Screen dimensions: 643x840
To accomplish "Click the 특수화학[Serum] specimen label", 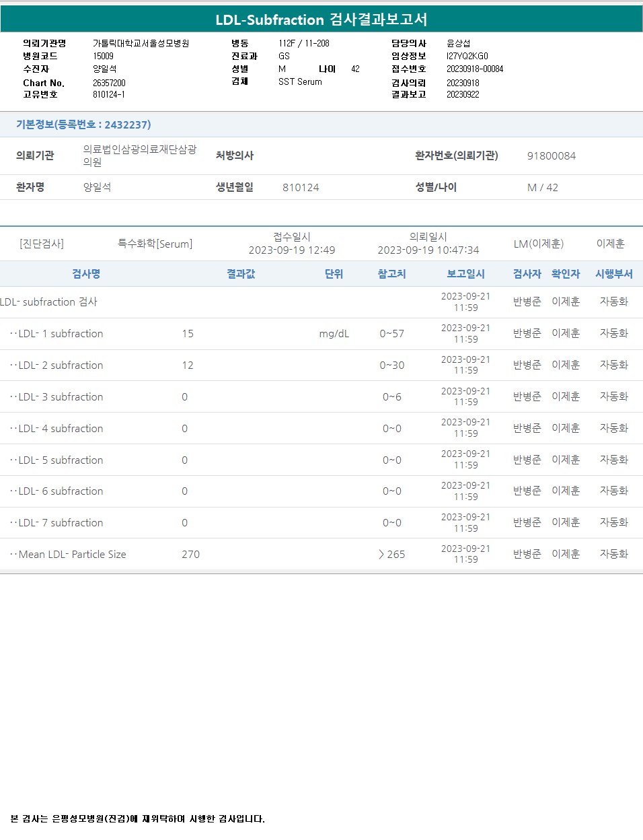I will tap(155, 244).
